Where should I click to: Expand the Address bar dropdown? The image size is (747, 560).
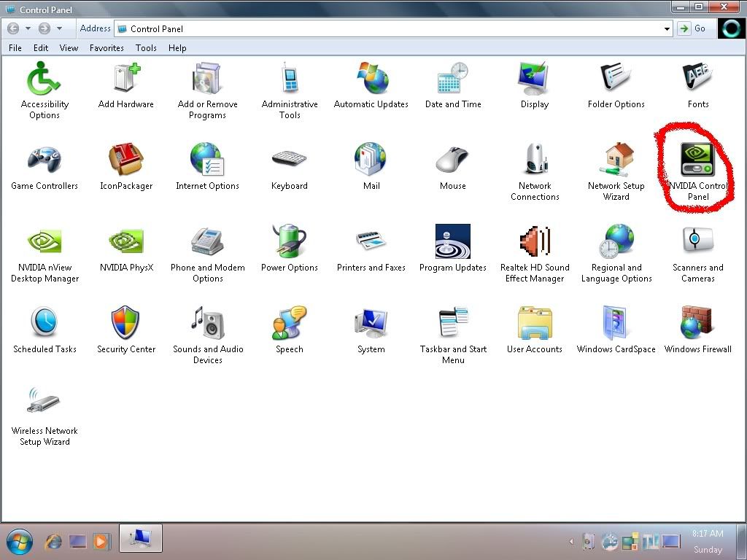pos(667,29)
